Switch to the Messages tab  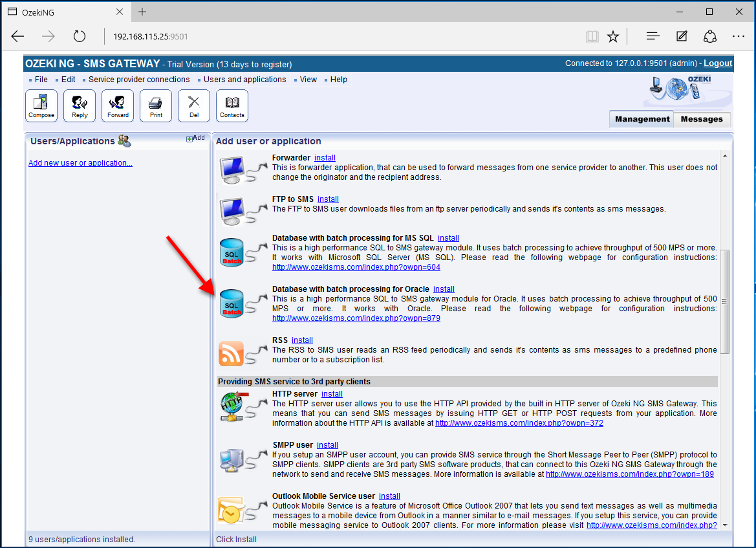point(702,119)
